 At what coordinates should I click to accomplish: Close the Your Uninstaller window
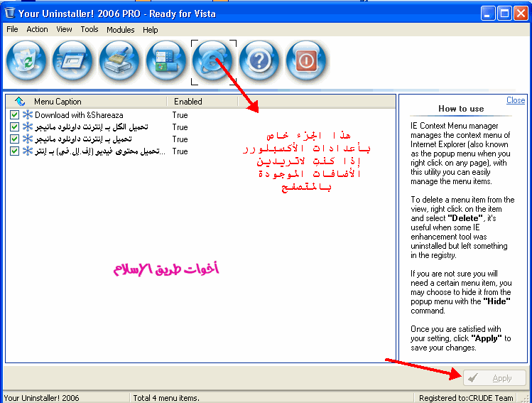[x=521, y=14]
